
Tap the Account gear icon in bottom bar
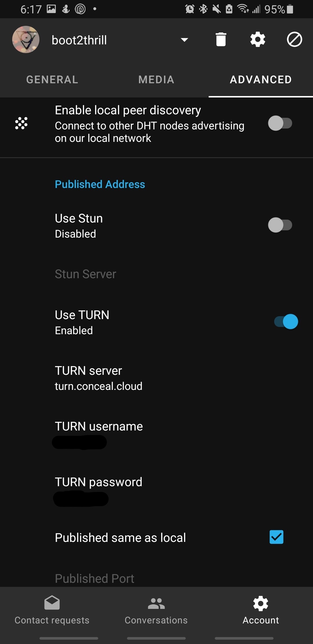[261, 603]
